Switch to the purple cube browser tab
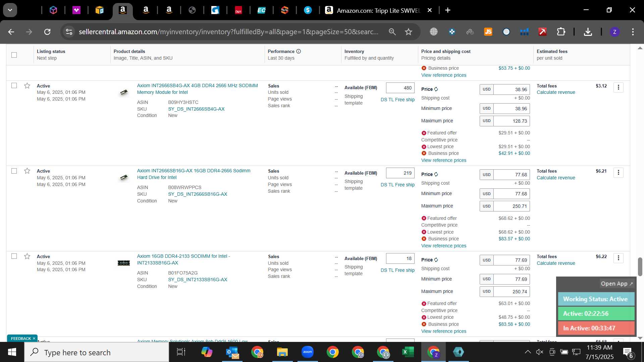This screenshot has height=362, width=644. click(53, 10)
